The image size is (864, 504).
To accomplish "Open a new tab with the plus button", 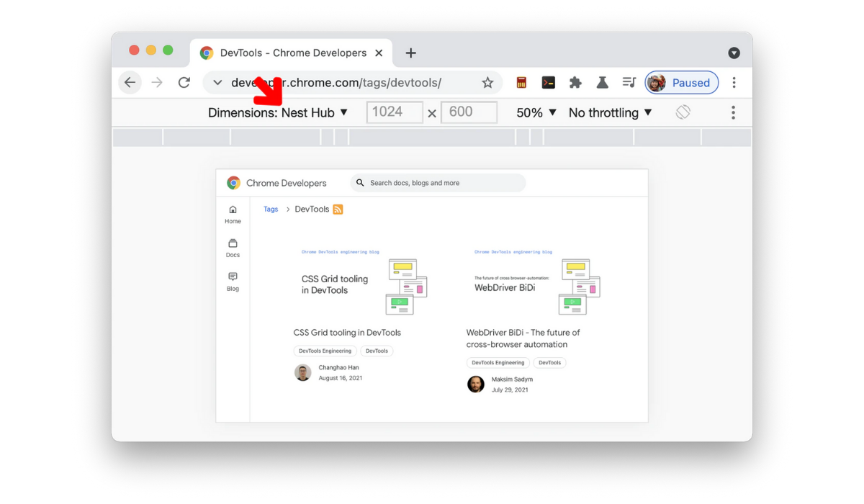I will pos(410,53).
